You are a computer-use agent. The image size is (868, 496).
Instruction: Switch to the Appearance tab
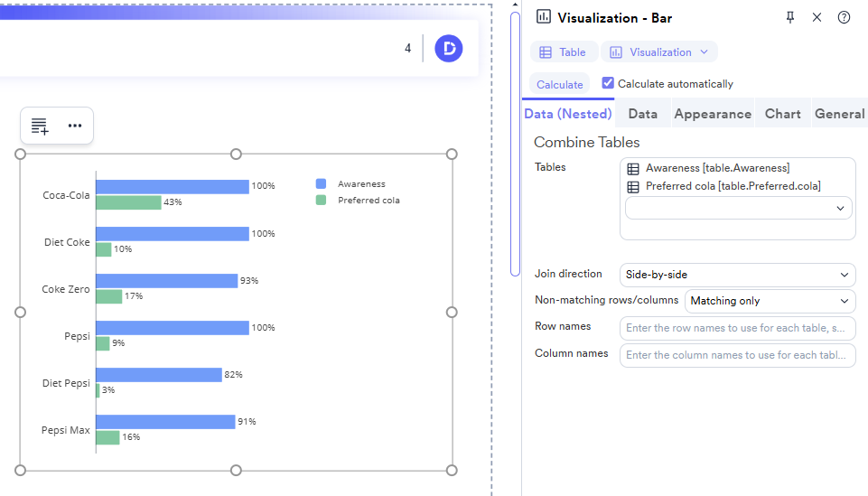point(712,114)
